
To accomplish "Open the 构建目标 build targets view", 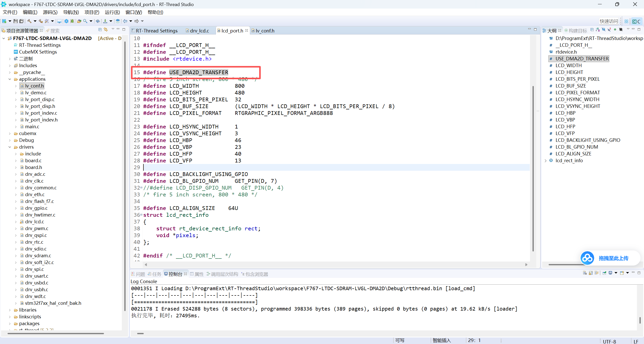I will point(576,31).
